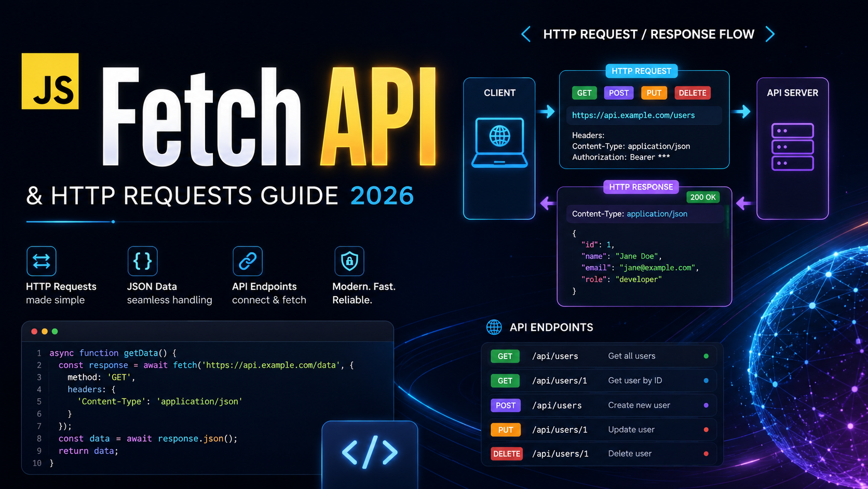The height and width of the screenshot is (489, 868).
Task: Click the 'return data;' code line
Action: 88,451
